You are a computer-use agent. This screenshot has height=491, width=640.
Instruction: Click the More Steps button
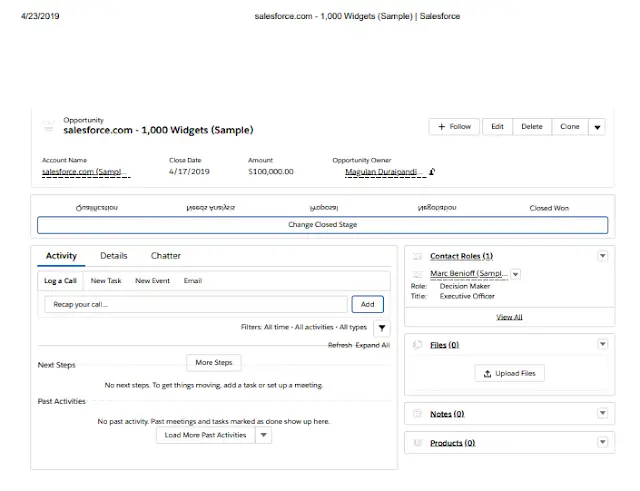click(214, 362)
